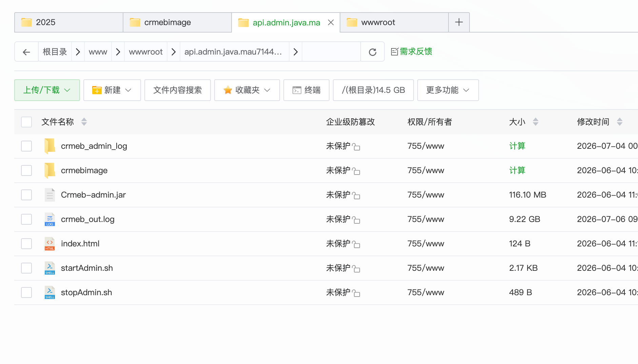Open the 终端 terminal button
This screenshot has height=364, width=638.
[306, 90]
